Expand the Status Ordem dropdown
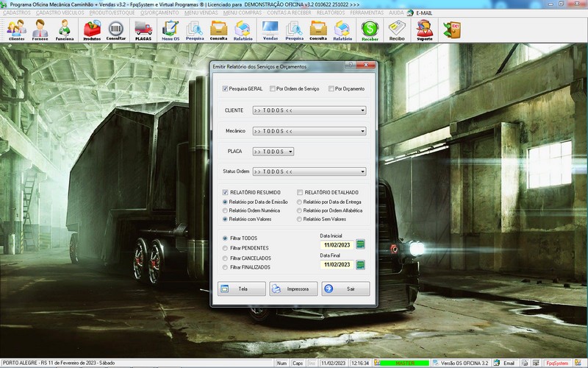Image resolution: width=588 pixels, height=368 pixels. (363, 172)
